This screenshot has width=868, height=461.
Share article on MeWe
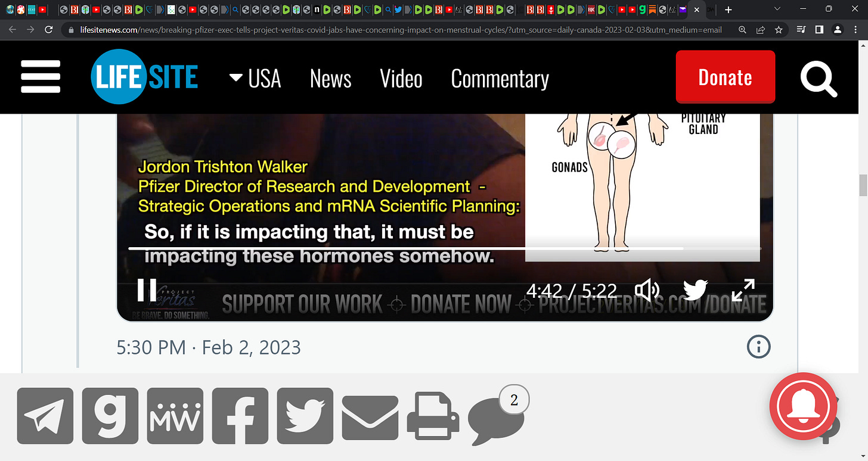[175, 416]
